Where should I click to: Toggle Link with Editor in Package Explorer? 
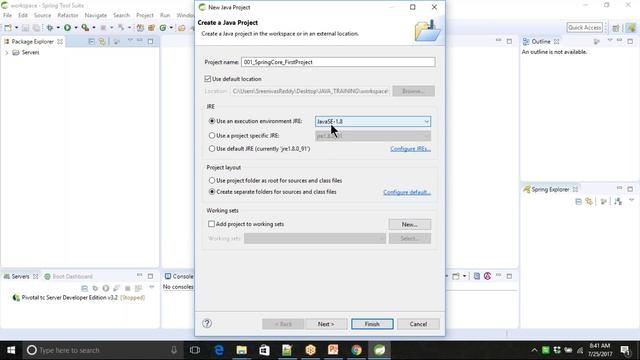point(102,42)
